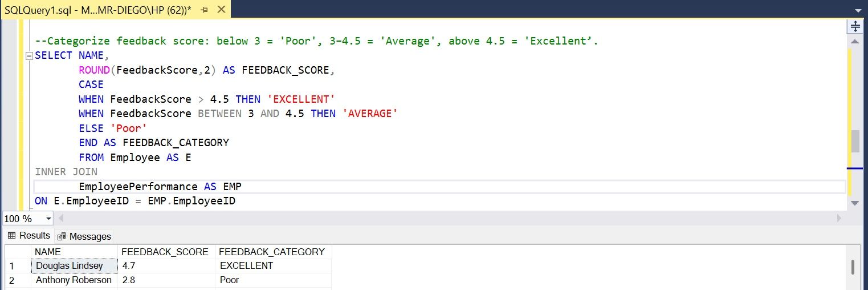868x290 pixels.
Task: Click the horizontal scrollbar right arrow
Action: (839, 219)
